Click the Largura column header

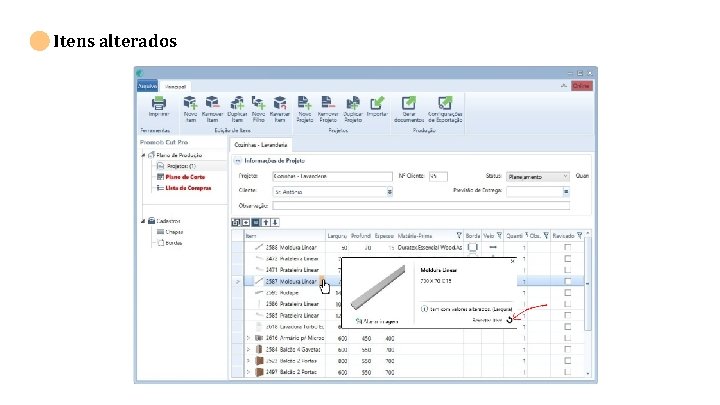[337, 236]
